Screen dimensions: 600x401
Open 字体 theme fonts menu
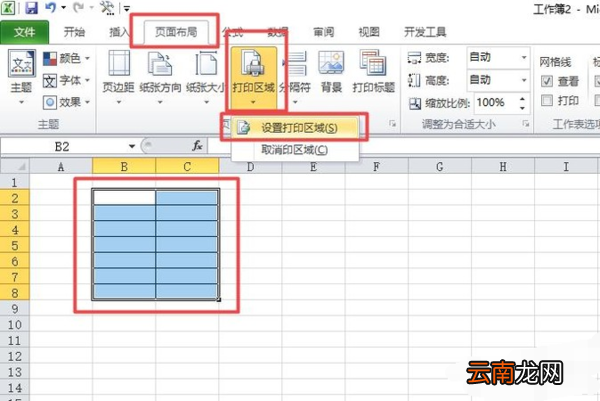click(67, 80)
